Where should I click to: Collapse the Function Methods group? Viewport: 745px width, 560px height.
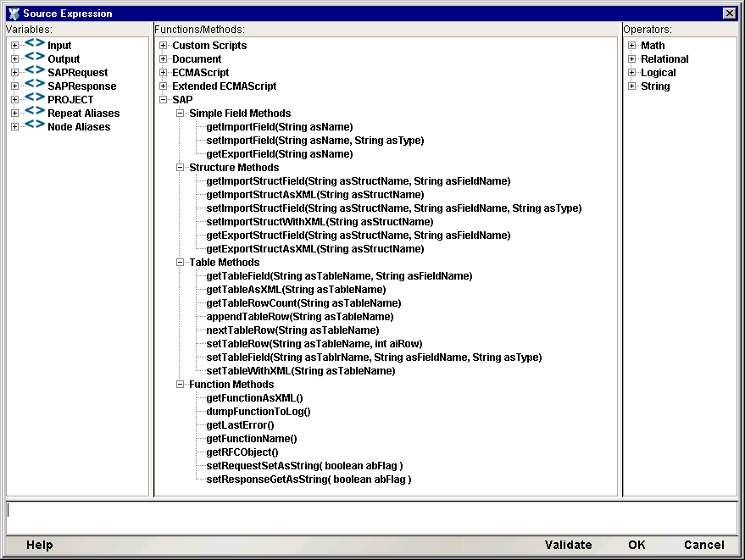180,385
